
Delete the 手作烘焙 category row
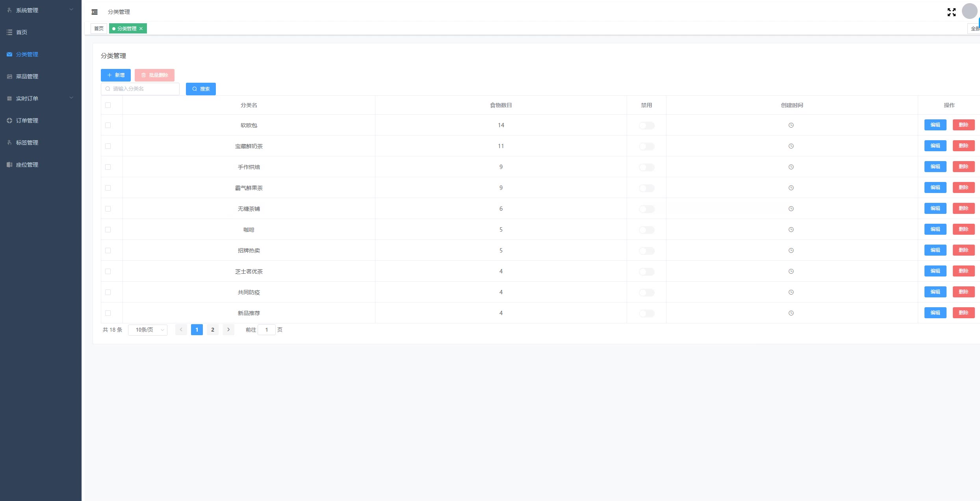click(x=963, y=167)
